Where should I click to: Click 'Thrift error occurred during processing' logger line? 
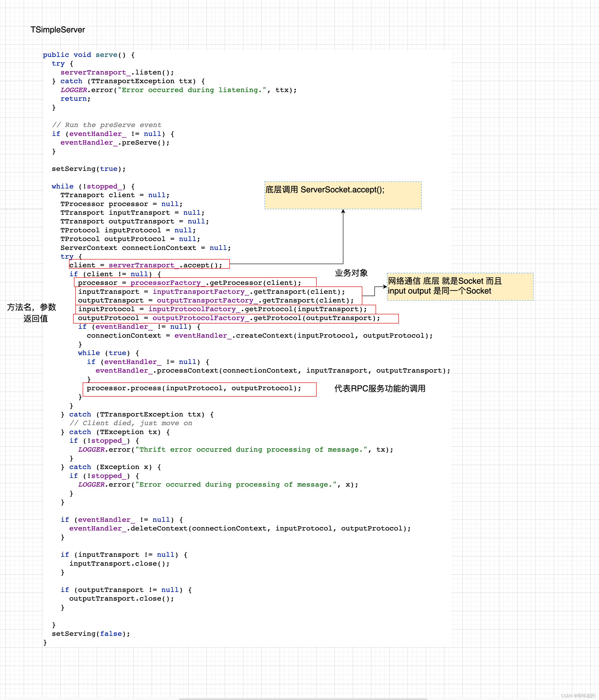[236, 450]
